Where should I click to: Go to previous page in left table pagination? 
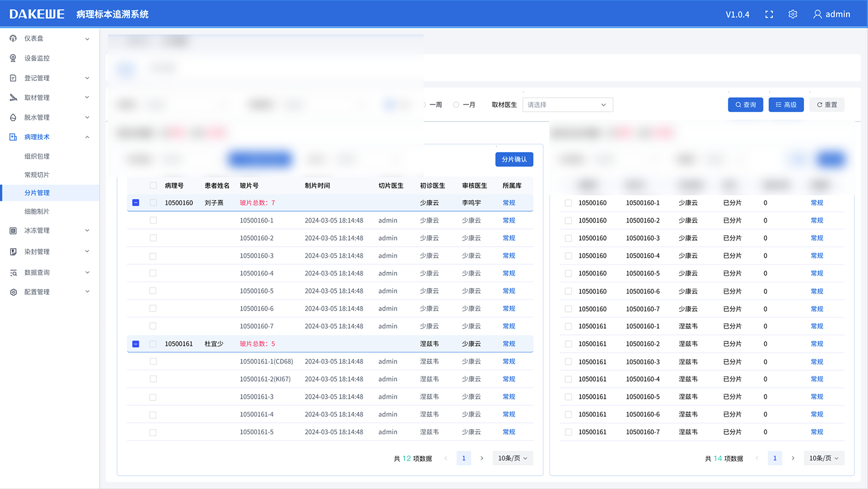445,458
